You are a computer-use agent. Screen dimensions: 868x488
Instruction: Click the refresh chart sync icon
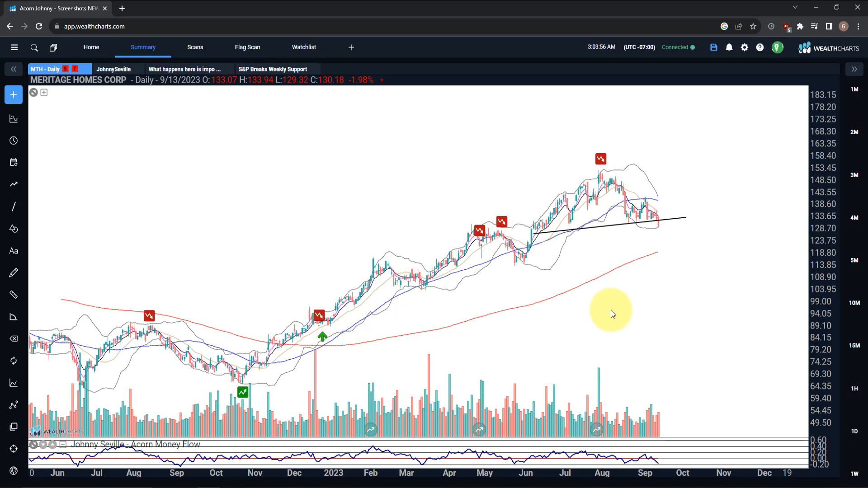click(14, 361)
